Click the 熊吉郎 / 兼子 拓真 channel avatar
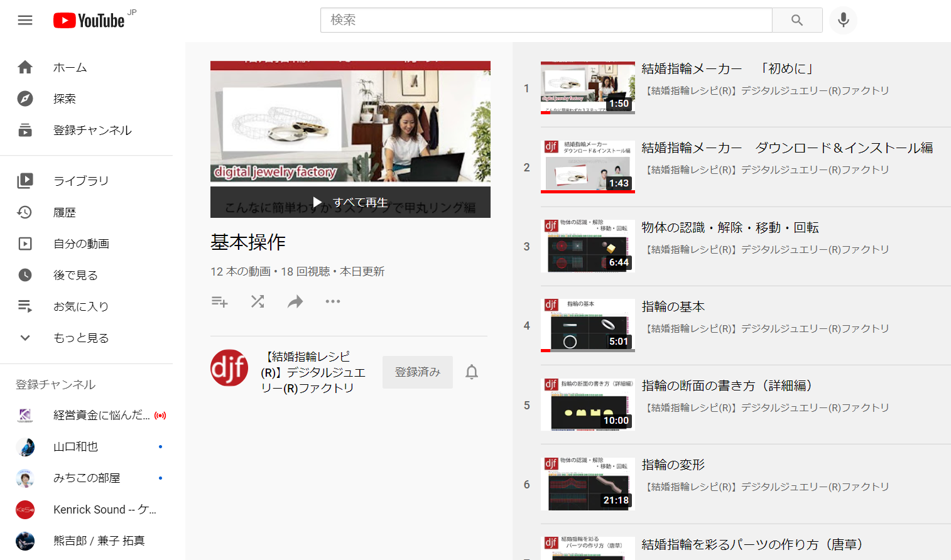Screen dimensions: 951x560 [x=25, y=541]
